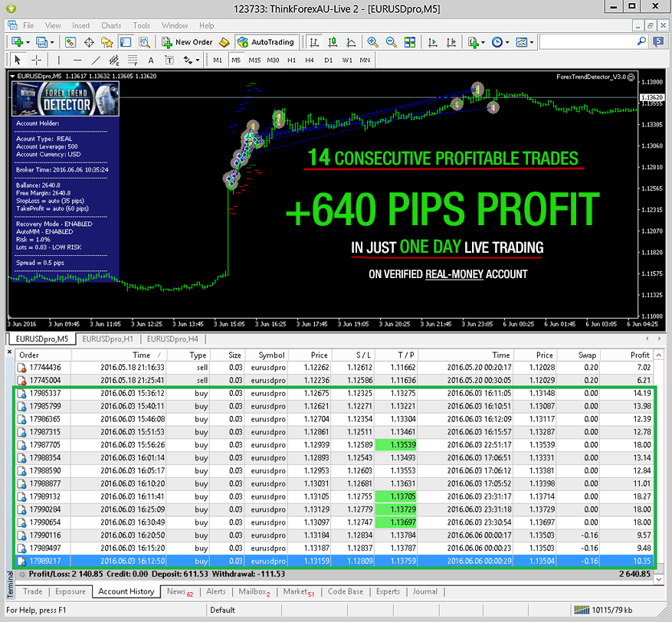This screenshot has width=672, height=622.
Task: Switch timeframe to H4
Action: coord(310,60)
